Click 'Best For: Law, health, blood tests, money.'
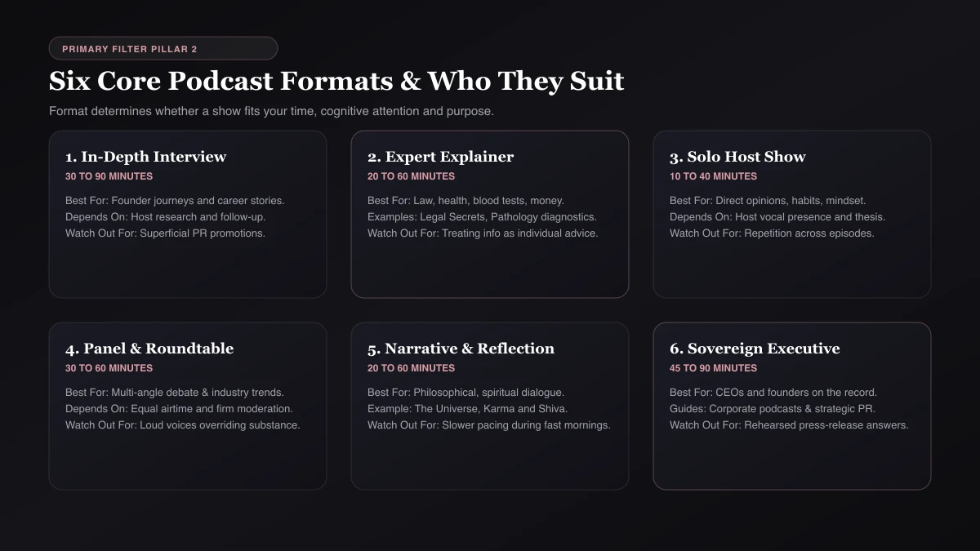Image resolution: width=980 pixels, height=551 pixels. pos(465,201)
